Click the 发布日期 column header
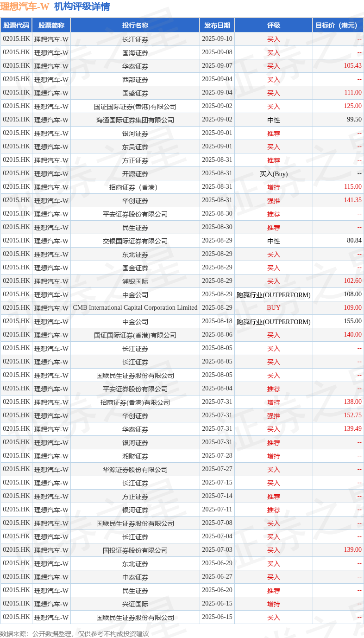The width and height of the screenshot is (364, 638). (x=217, y=26)
